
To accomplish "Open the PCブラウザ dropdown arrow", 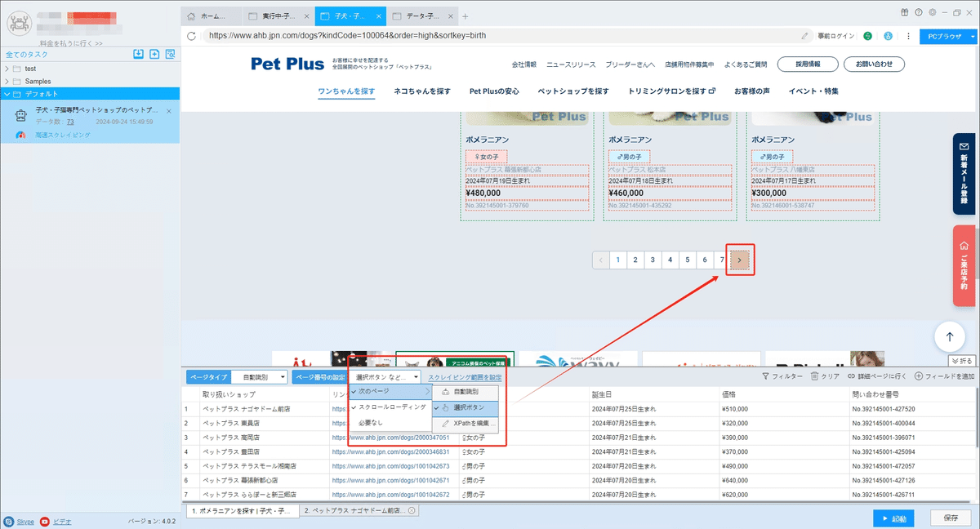I will 972,36.
